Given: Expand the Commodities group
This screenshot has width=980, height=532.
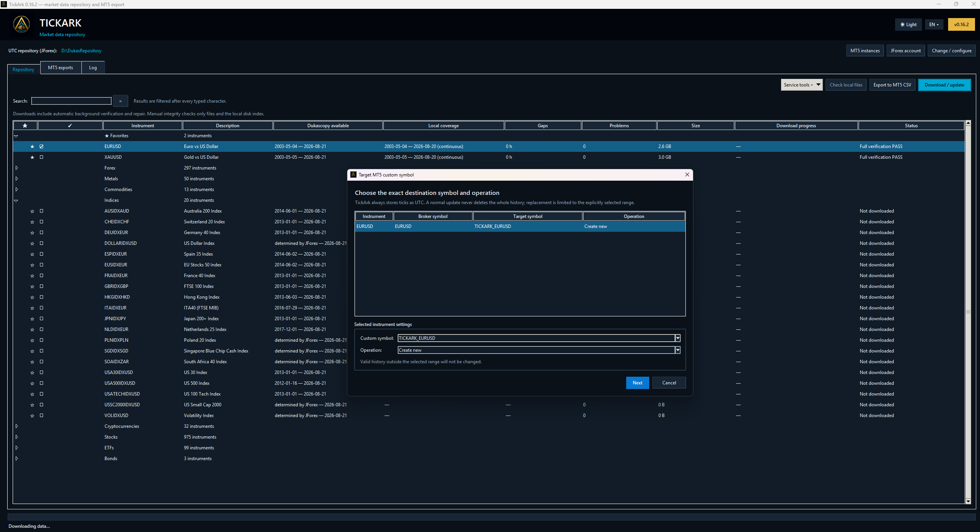Looking at the screenshot, I should point(17,190).
